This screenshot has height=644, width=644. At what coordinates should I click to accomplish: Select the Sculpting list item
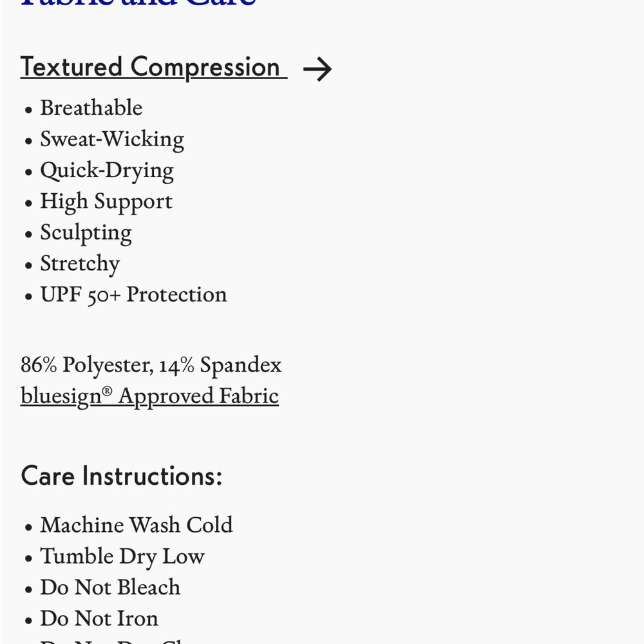tap(86, 233)
